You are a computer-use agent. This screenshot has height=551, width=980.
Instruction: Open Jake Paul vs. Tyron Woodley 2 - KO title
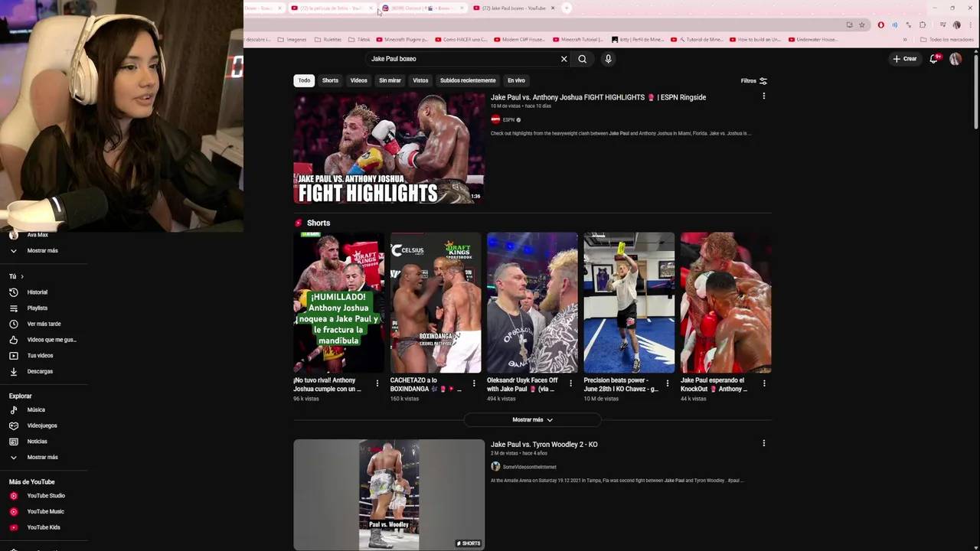tap(544, 445)
